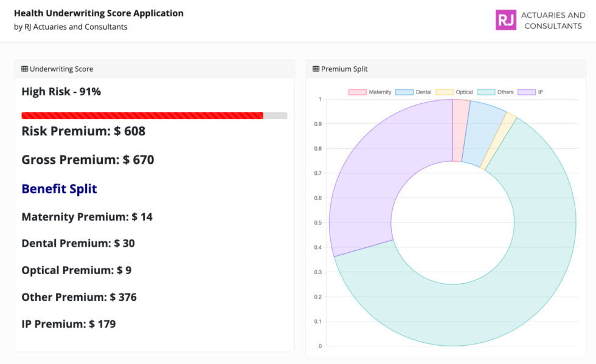
Task: Click the table icon beside Premium Split
Action: click(316, 69)
